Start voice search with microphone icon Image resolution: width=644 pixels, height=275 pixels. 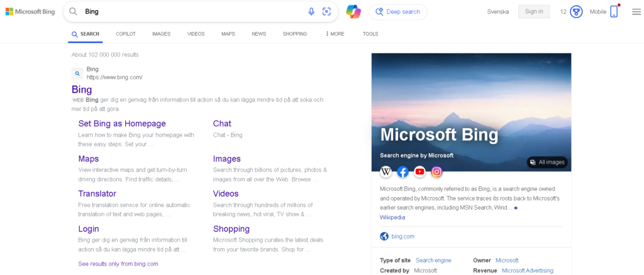click(x=311, y=11)
